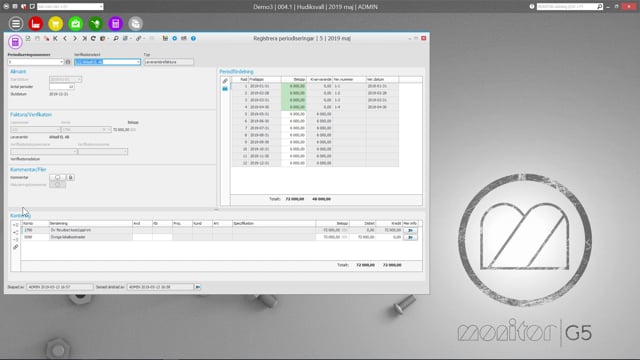Open the list-view toolbar dropdown arrow

pyautogui.click(x=131, y=38)
